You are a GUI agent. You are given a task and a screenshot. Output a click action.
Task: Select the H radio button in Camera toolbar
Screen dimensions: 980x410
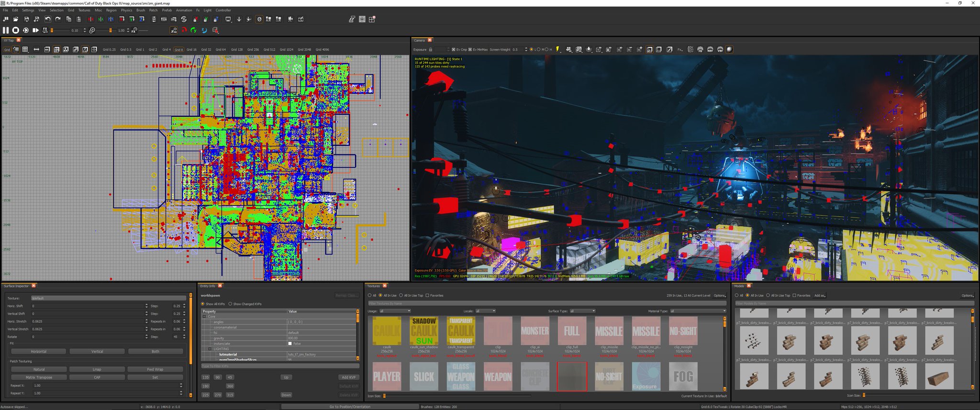(x=546, y=49)
